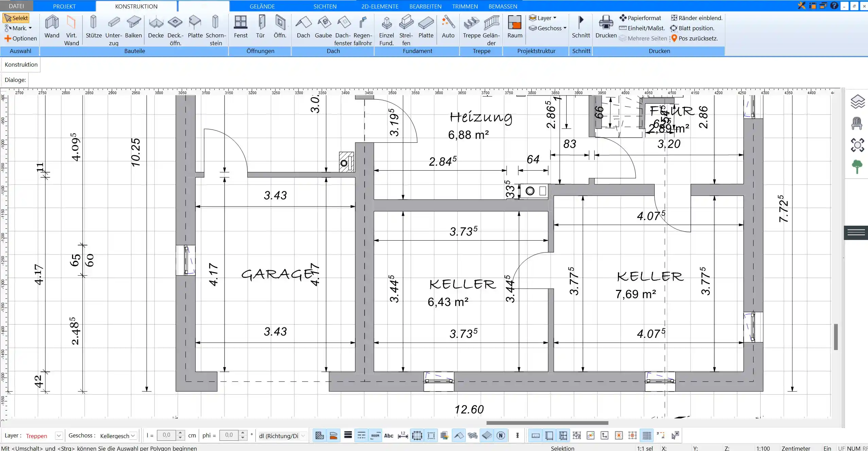
Task: Select the Decke ceiling tool
Action: point(156,27)
